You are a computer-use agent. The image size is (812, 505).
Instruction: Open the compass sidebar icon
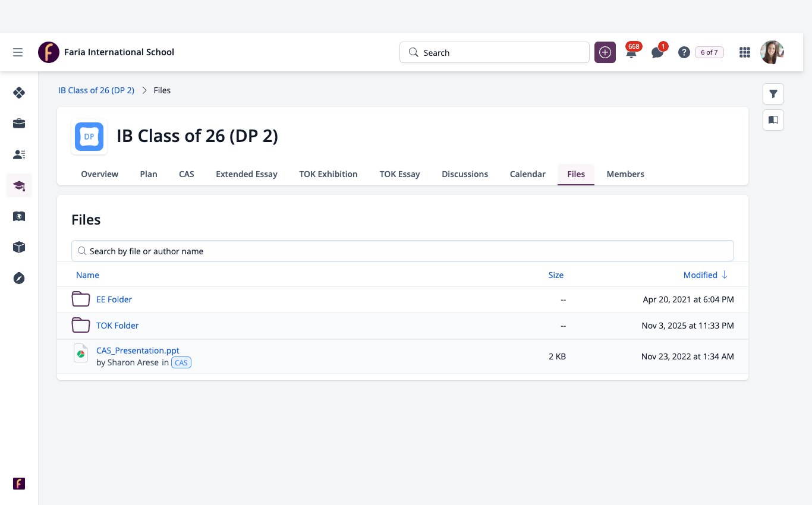pos(19,278)
